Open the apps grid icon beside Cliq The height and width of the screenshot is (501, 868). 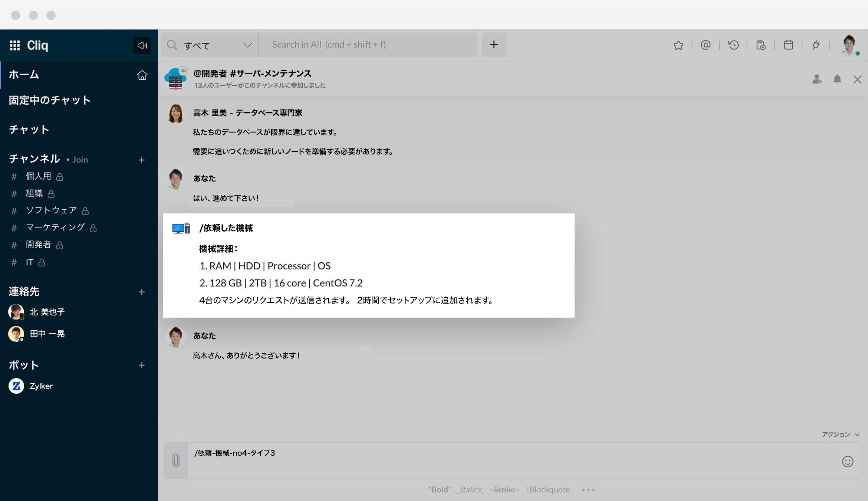tap(14, 45)
